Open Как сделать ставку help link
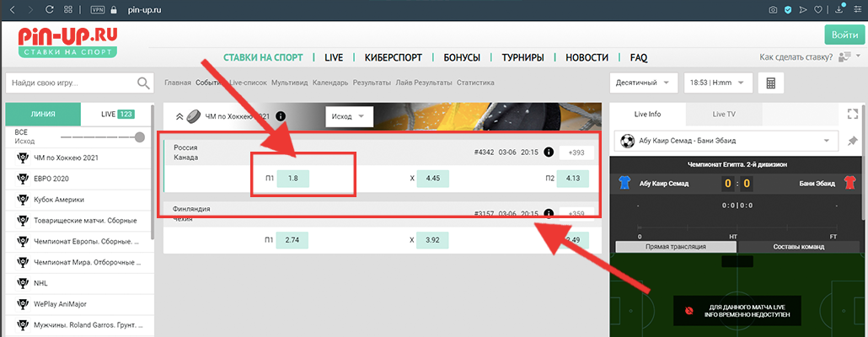The width and height of the screenshot is (868, 337). click(x=796, y=57)
